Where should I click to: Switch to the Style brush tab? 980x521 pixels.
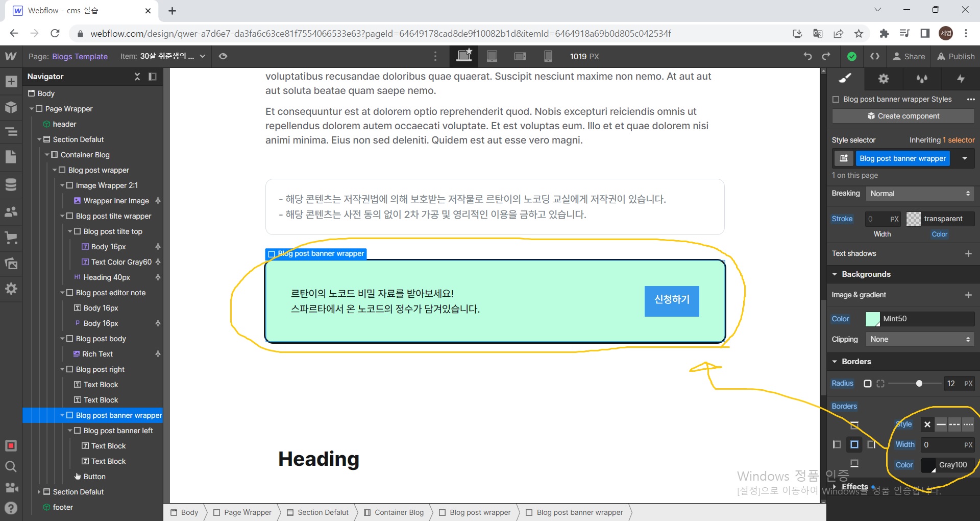[846, 79]
